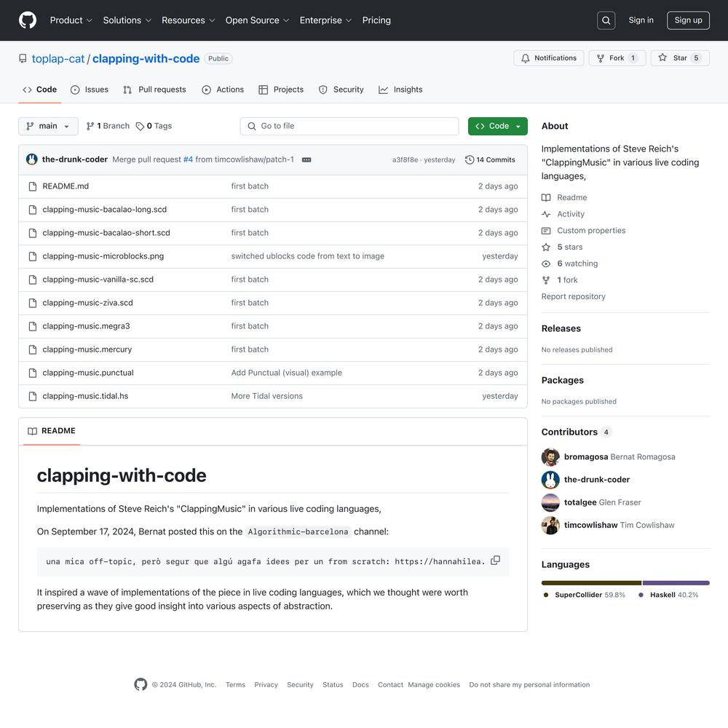Open timcowlishaw contributor avatar
Viewport: 728px width, 728px height.
click(x=550, y=525)
